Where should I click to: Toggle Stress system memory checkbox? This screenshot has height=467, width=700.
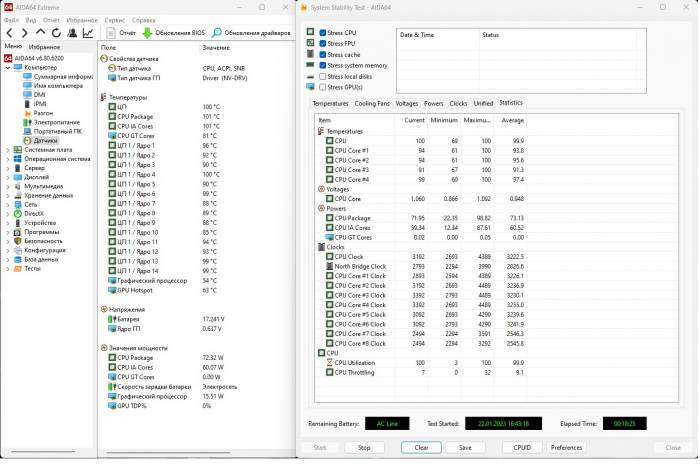coord(323,66)
